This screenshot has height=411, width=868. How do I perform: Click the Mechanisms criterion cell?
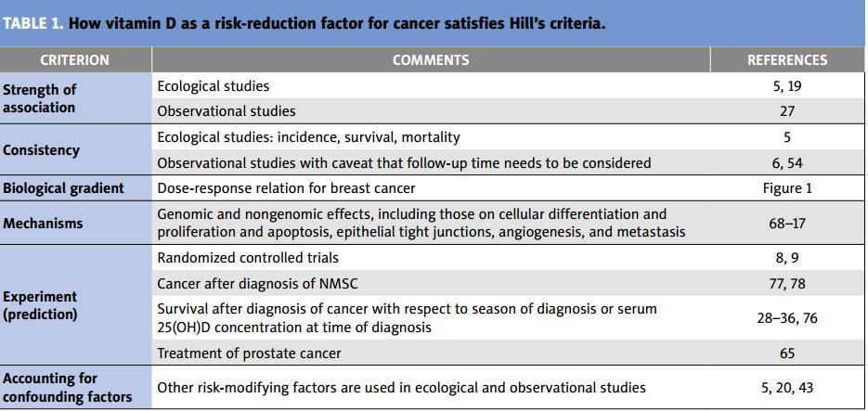(43, 224)
